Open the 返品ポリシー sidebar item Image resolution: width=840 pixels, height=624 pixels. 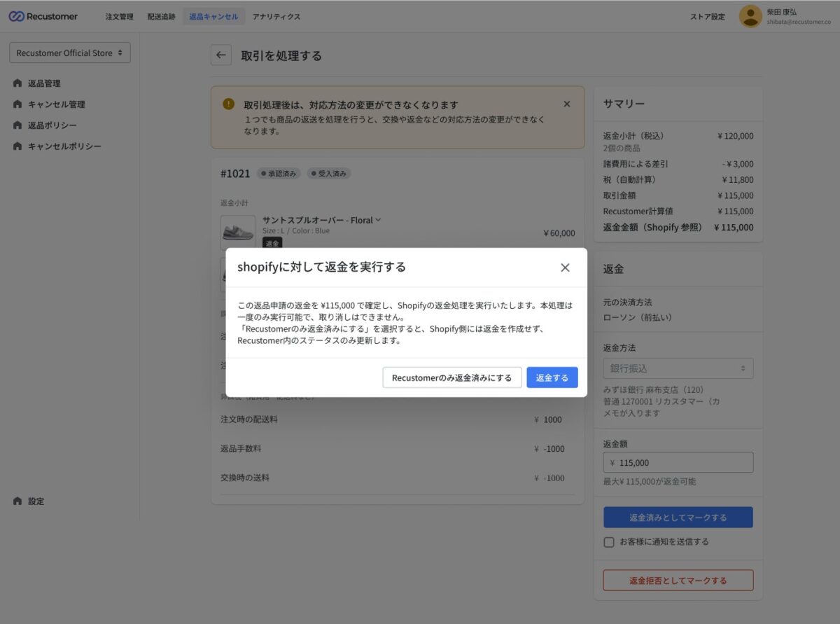pyautogui.click(x=42, y=125)
